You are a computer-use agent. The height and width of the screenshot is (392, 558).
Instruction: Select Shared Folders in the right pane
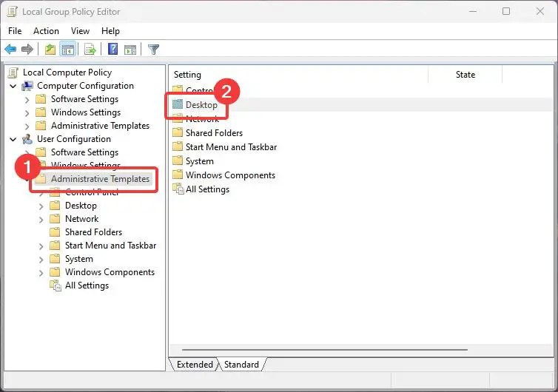click(214, 132)
